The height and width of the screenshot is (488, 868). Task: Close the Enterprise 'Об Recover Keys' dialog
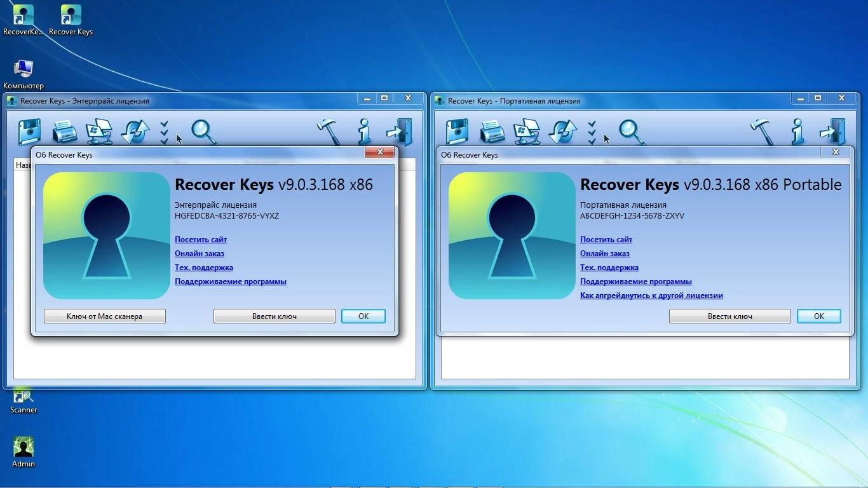pos(380,152)
